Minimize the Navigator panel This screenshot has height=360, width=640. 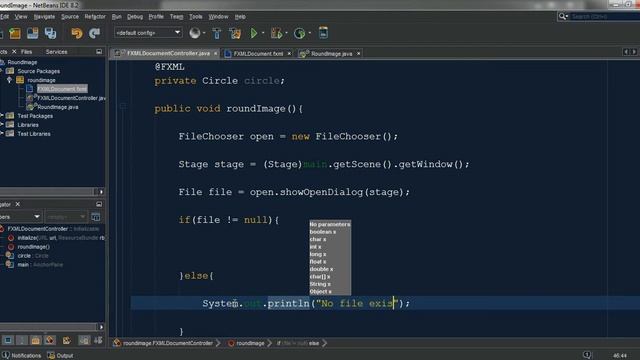[99, 204]
